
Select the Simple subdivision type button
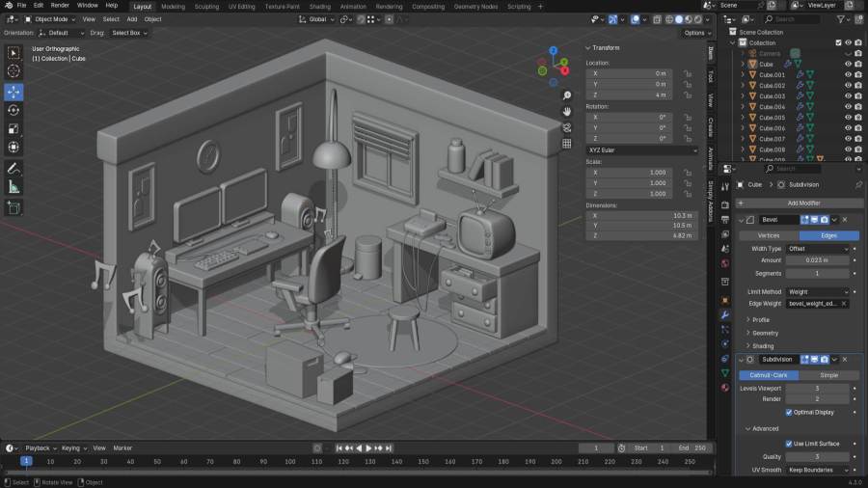tap(828, 375)
